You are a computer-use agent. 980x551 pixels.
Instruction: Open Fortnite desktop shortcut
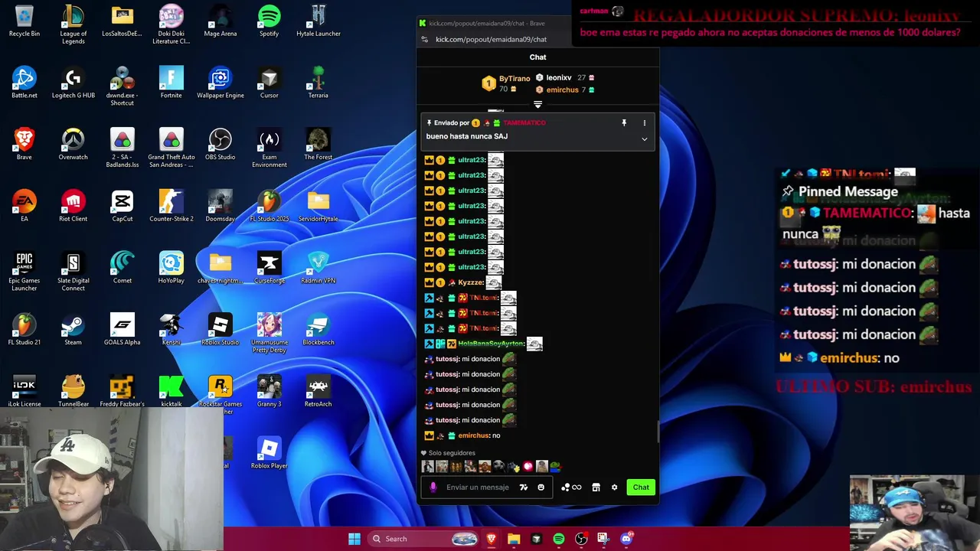pyautogui.click(x=171, y=83)
